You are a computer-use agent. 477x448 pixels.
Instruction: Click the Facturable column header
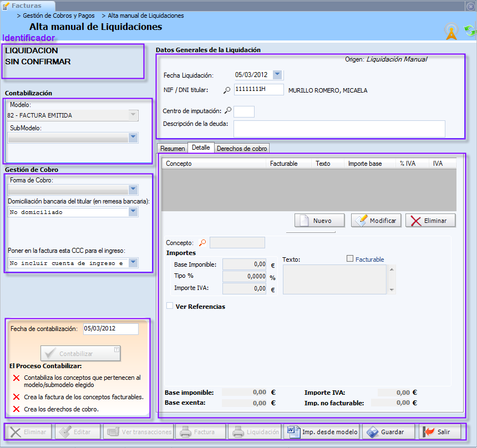pos(289,164)
